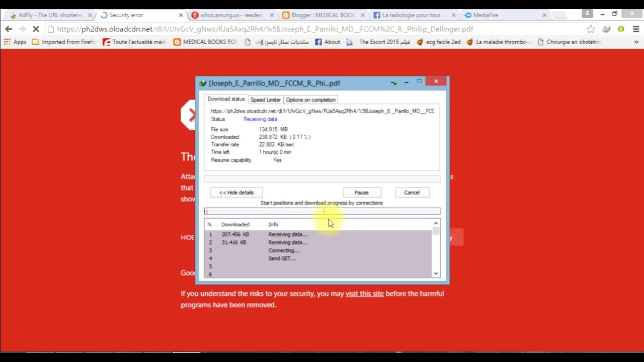Minimize the download dialog
Viewport: 644px width, 362px height.
click(407, 82)
